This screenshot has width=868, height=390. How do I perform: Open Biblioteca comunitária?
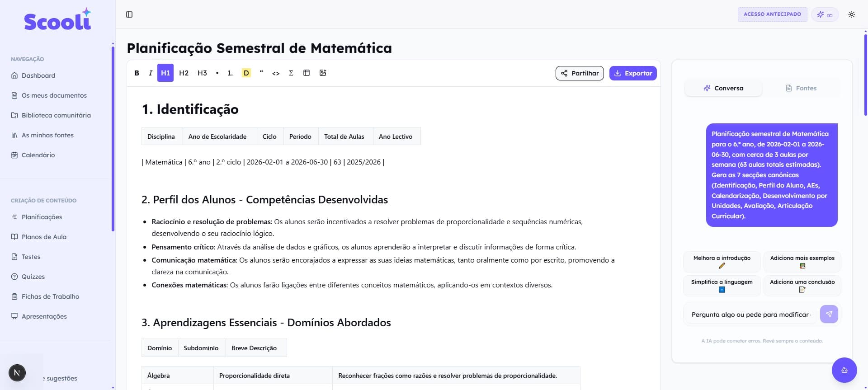click(56, 115)
